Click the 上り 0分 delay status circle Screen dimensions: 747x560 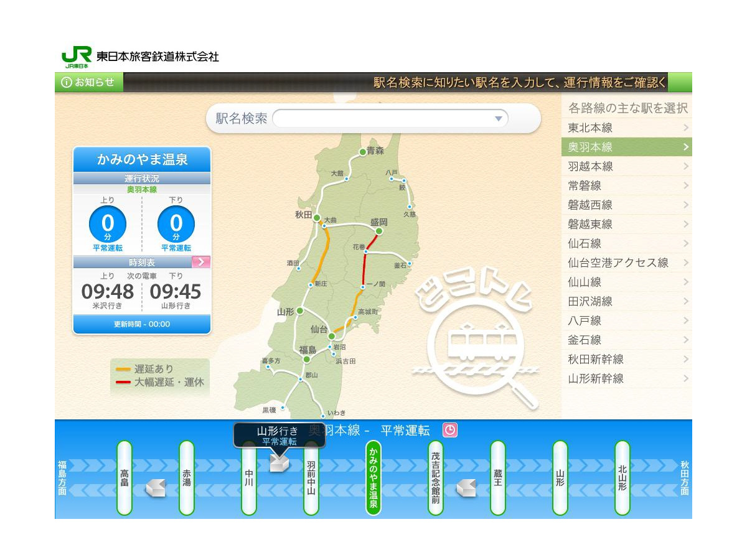click(x=107, y=225)
